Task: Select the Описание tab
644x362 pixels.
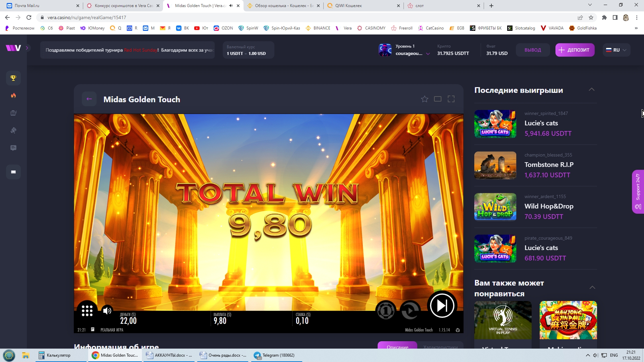Action: point(397,345)
